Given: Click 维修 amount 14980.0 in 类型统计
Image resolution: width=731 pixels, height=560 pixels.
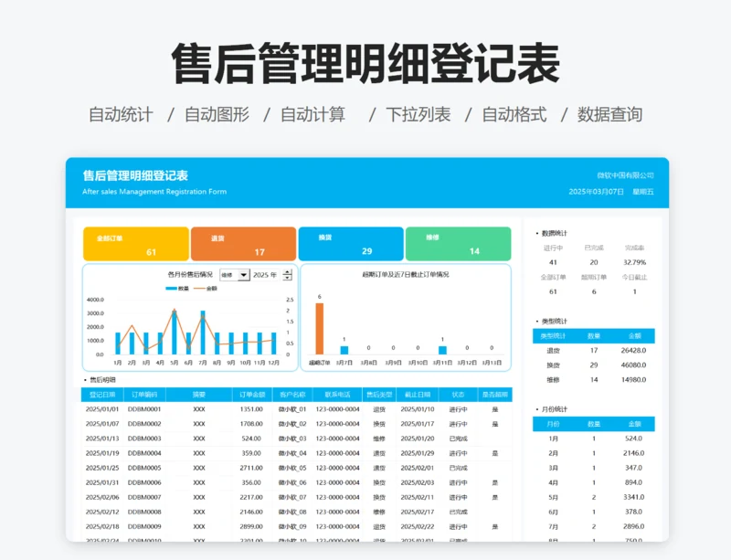Looking at the screenshot, I should (633, 379).
